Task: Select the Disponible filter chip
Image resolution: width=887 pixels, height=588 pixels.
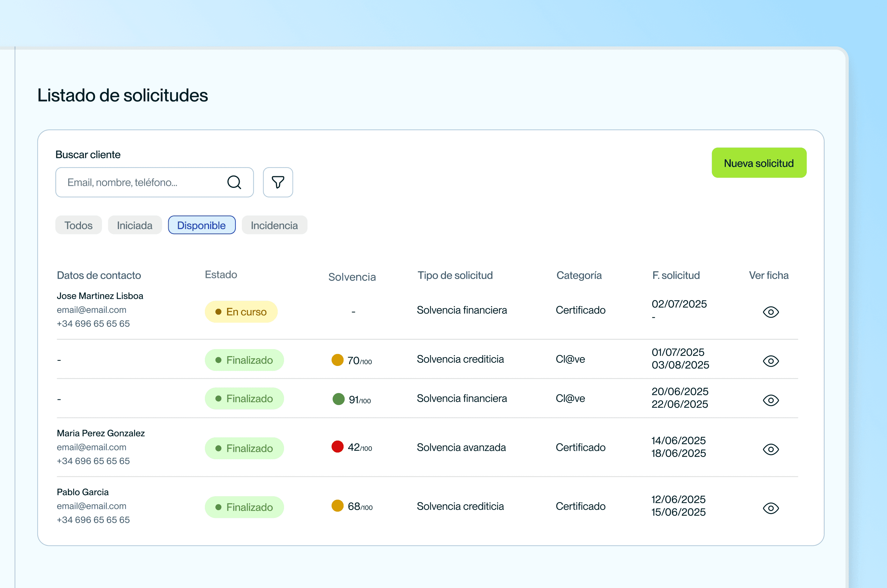Action: click(x=201, y=225)
